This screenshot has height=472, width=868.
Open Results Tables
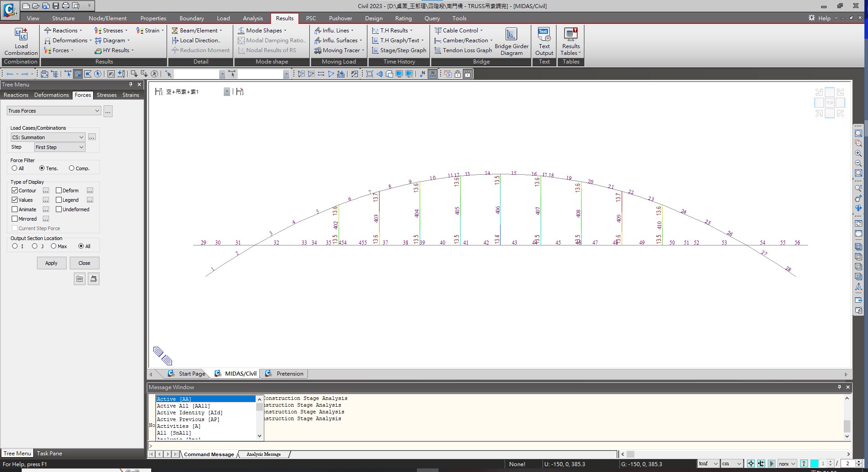coord(570,41)
